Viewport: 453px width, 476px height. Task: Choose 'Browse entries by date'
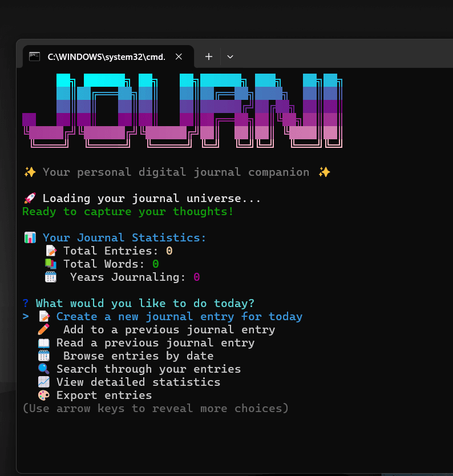(139, 356)
